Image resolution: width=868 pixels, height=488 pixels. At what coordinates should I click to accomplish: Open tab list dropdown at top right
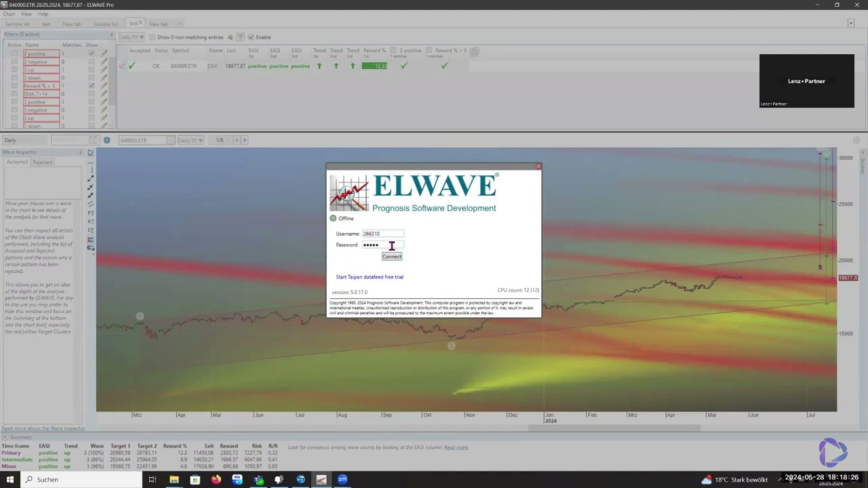[x=851, y=24]
